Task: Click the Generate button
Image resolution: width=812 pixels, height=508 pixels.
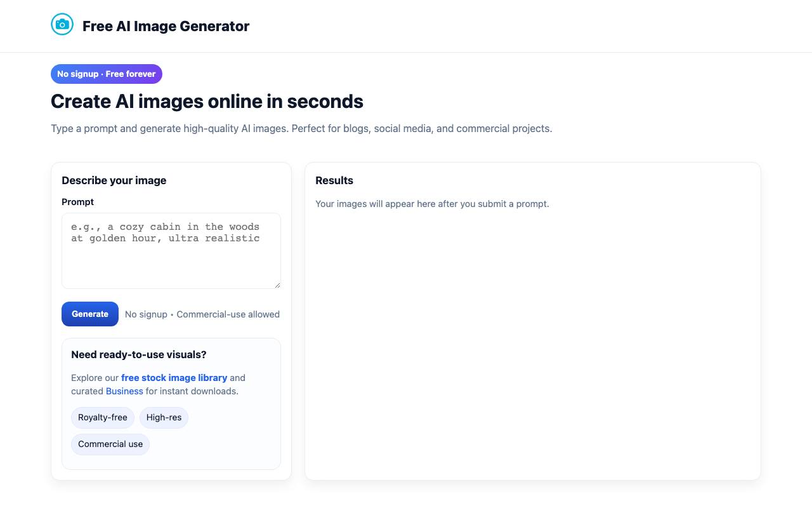Action: (x=90, y=314)
